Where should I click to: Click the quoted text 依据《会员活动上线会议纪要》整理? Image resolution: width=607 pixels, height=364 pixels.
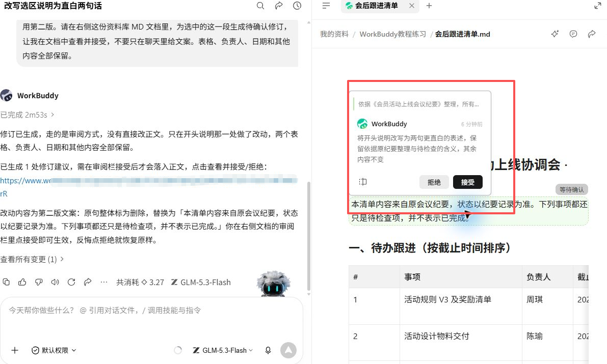point(418,104)
